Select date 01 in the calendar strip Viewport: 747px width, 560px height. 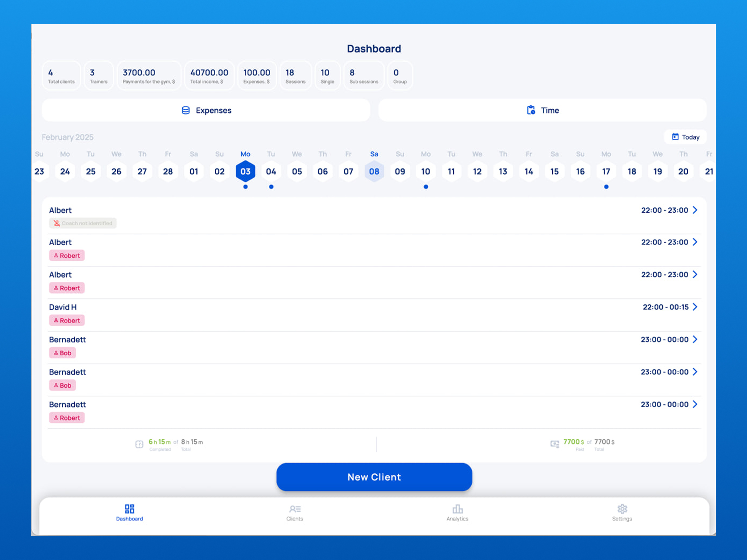point(194,171)
